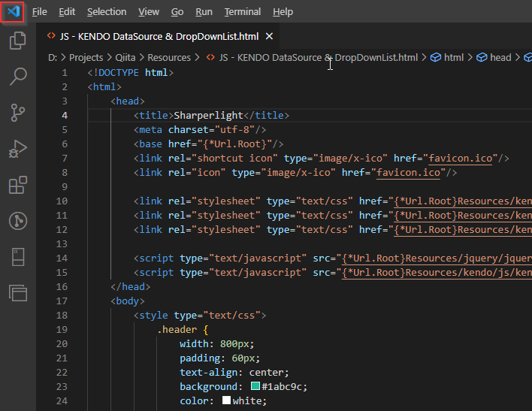Screen dimensions: 532x411
Task: Open the File menu
Action: click(39, 12)
